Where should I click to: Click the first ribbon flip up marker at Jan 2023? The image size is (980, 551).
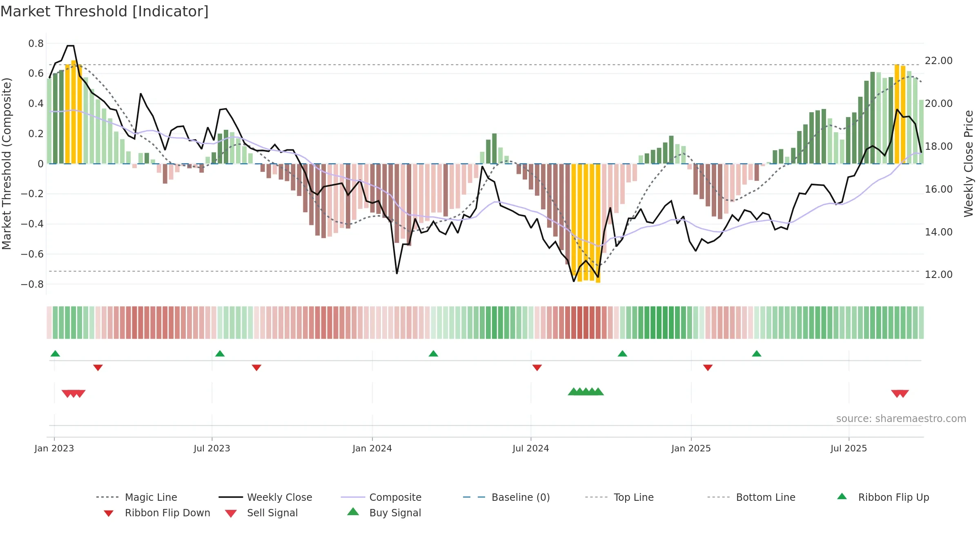(56, 353)
